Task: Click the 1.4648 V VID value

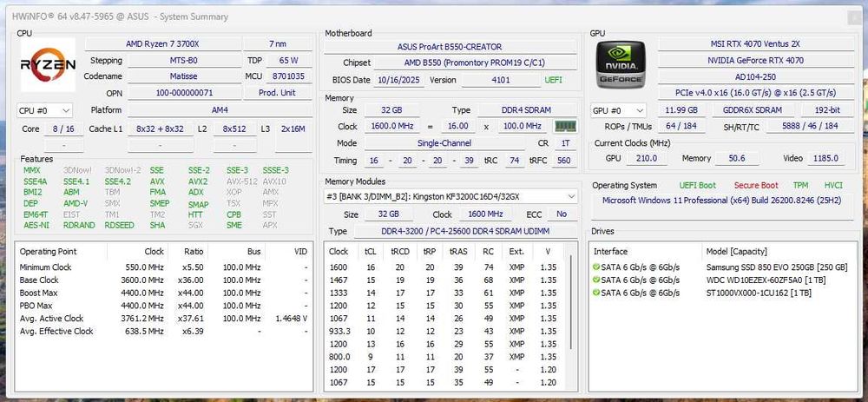Action: [291, 319]
